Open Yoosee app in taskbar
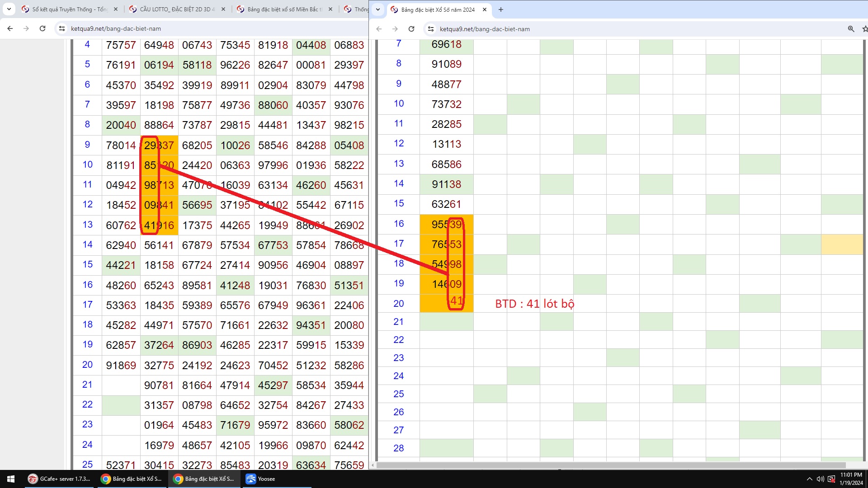The height and width of the screenshot is (488, 868). tap(261, 479)
